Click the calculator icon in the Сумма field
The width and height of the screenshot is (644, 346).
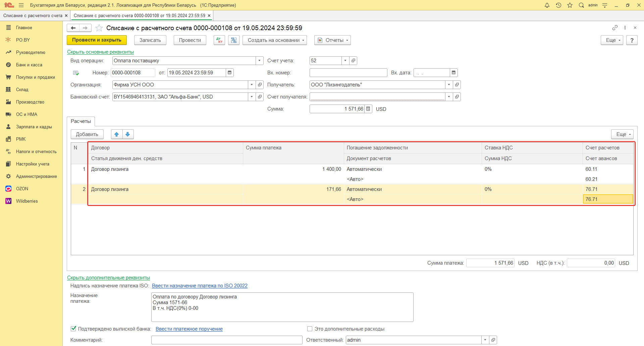pos(368,109)
